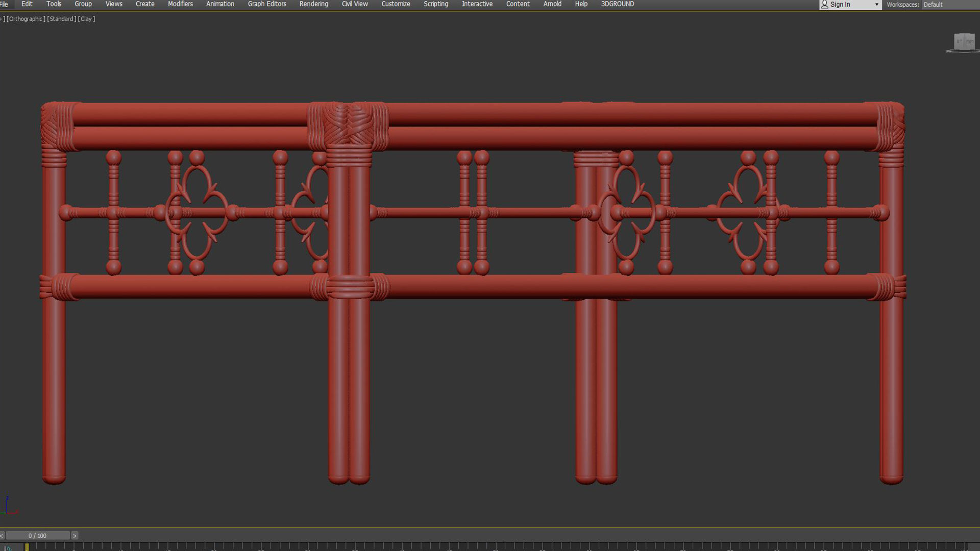Image resolution: width=980 pixels, height=551 pixels.
Task: Open the Rendering menu
Action: pyautogui.click(x=313, y=4)
